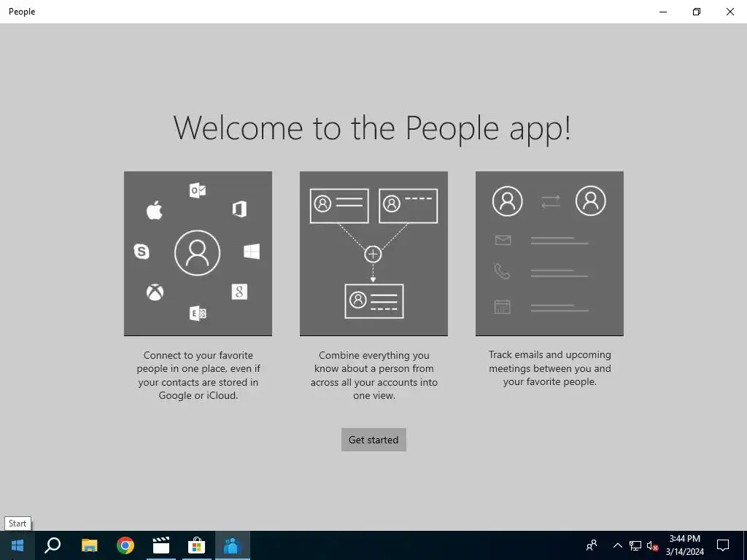This screenshot has height=560, width=747.
Task: Click the network status tray icon
Action: [635, 545]
